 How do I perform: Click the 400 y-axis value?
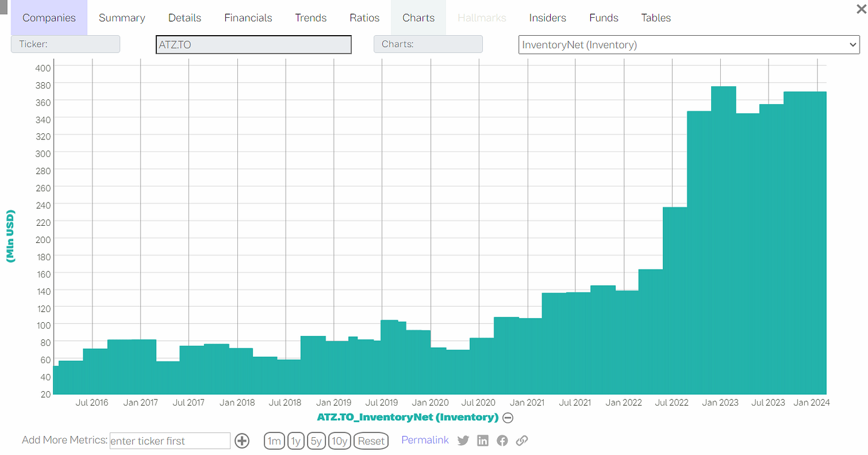pos(44,67)
